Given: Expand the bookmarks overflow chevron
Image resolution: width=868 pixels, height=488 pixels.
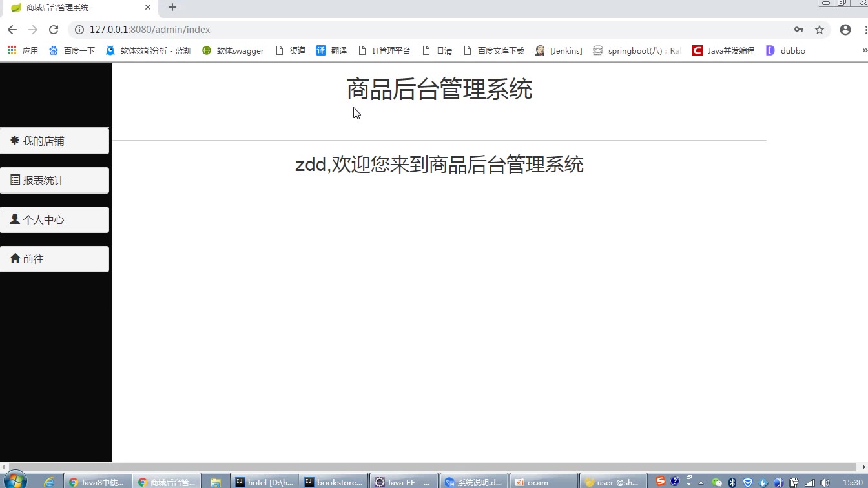Looking at the screenshot, I should coord(864,50).
